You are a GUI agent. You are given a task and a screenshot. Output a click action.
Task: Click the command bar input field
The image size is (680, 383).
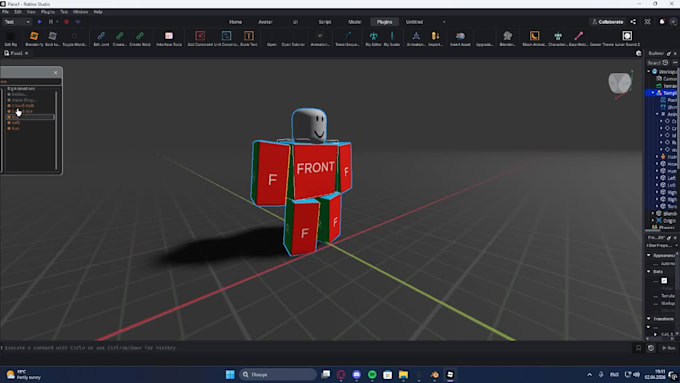pyautogui.click(x=317, y=348)
